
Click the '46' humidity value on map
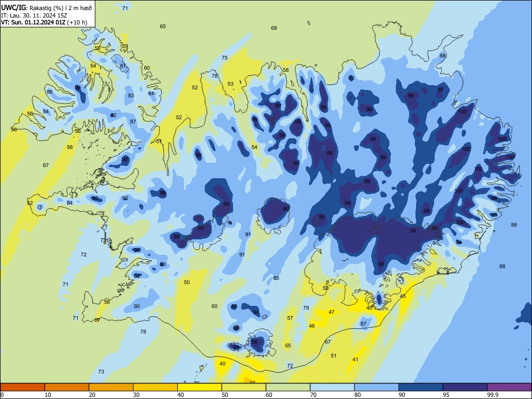312,326
